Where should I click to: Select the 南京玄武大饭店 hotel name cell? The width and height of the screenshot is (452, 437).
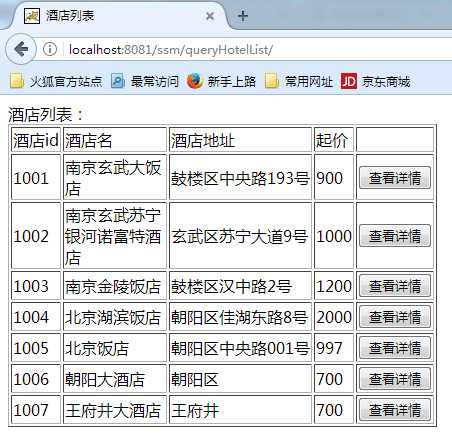pyautogui.click(x=115, y=177)
